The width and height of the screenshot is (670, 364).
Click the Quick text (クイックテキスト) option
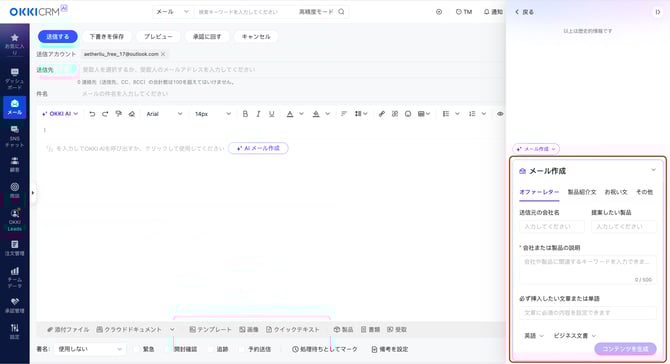click(x=293, y=329)
